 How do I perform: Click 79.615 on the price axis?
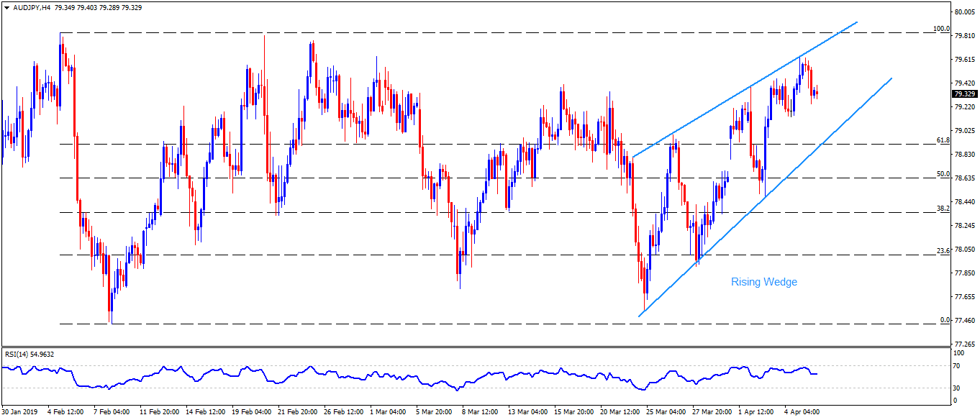coord(965,59)
